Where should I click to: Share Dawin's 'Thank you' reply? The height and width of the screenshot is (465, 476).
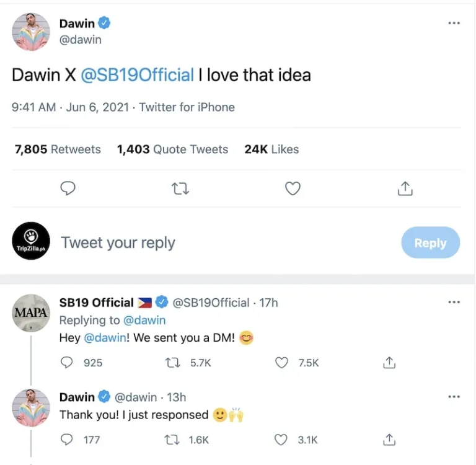click(x=389, y=440)
